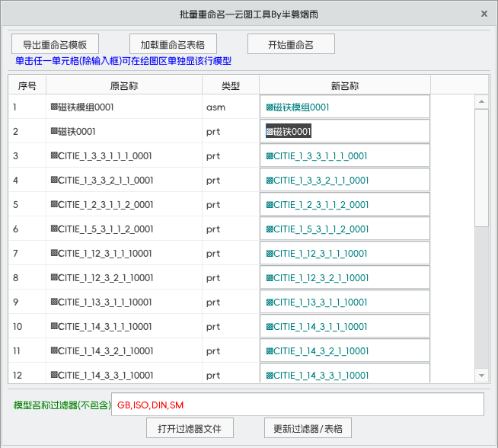This screenshot has height=448, width=498.
Task: Click sequence number 11 cell
Action: pos(27,350)
